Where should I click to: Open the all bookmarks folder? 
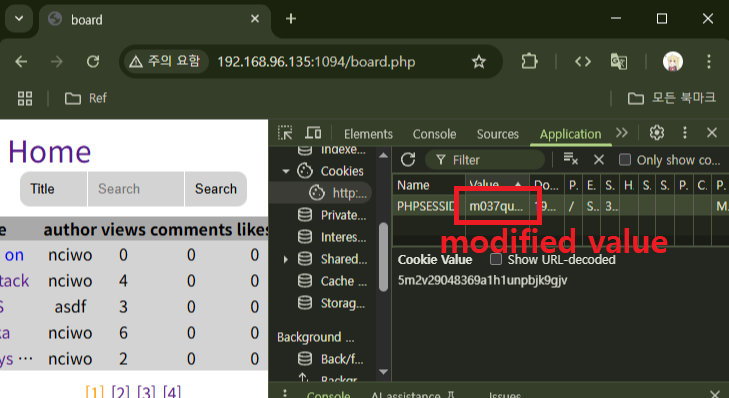[x=671, y=98]
